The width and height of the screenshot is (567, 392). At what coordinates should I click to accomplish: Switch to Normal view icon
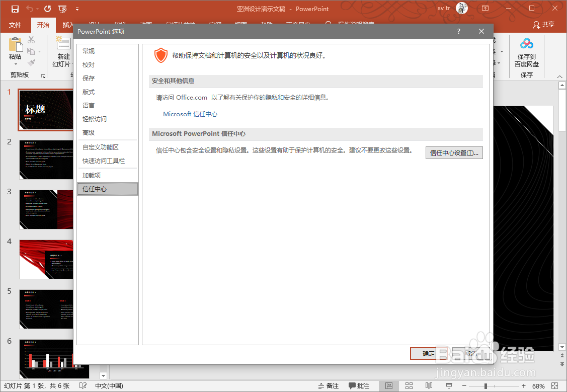click(x=389, y=386)
